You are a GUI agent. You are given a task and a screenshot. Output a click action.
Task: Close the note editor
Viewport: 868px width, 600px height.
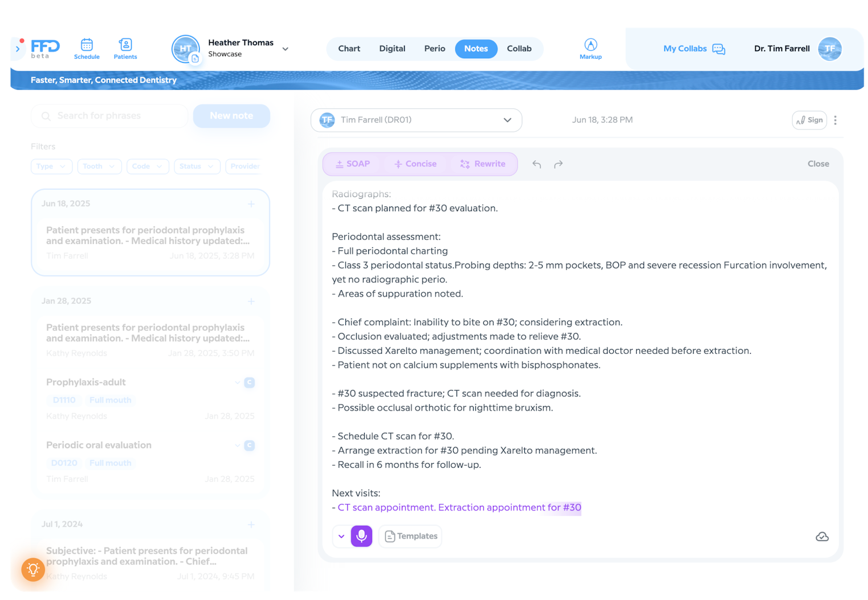tap(818, 164)
